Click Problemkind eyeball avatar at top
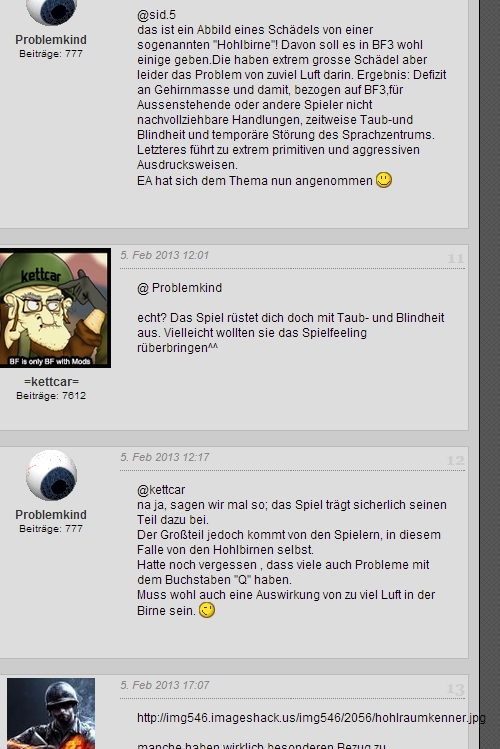The height and width of the screenshot is (749, 500). click(x=51, y=12)
